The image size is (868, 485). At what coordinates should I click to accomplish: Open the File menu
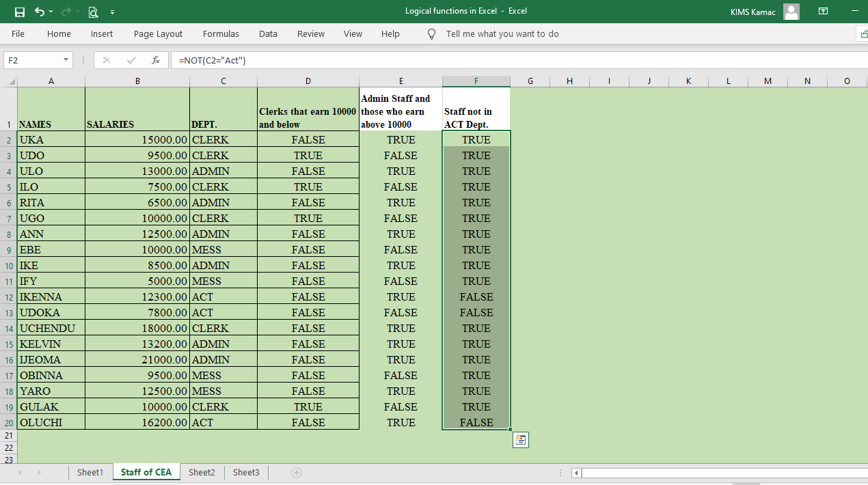[18, 33]
